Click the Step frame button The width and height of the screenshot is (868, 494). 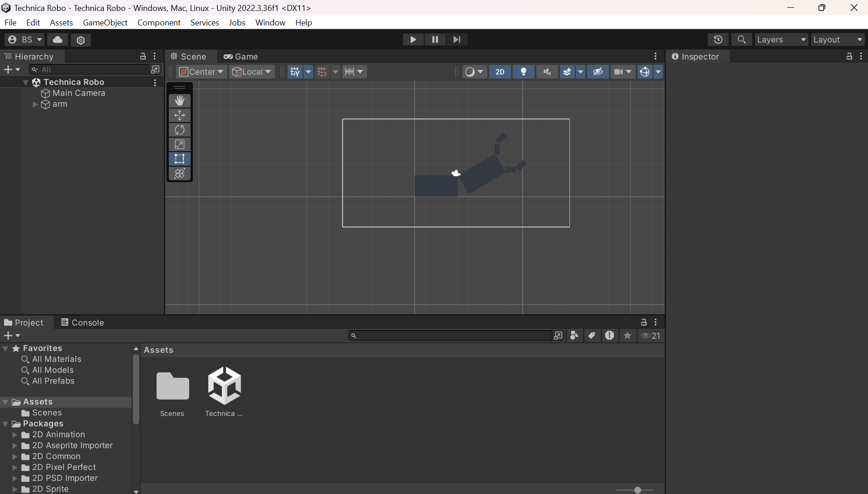(x=456, y=40)
